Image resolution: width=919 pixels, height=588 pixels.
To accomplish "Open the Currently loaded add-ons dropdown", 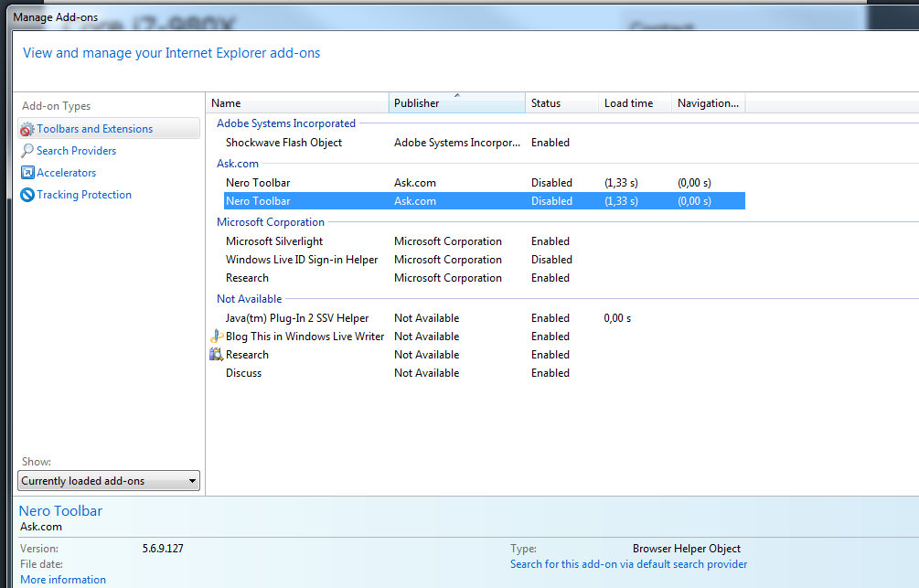I will coord(109,481).
